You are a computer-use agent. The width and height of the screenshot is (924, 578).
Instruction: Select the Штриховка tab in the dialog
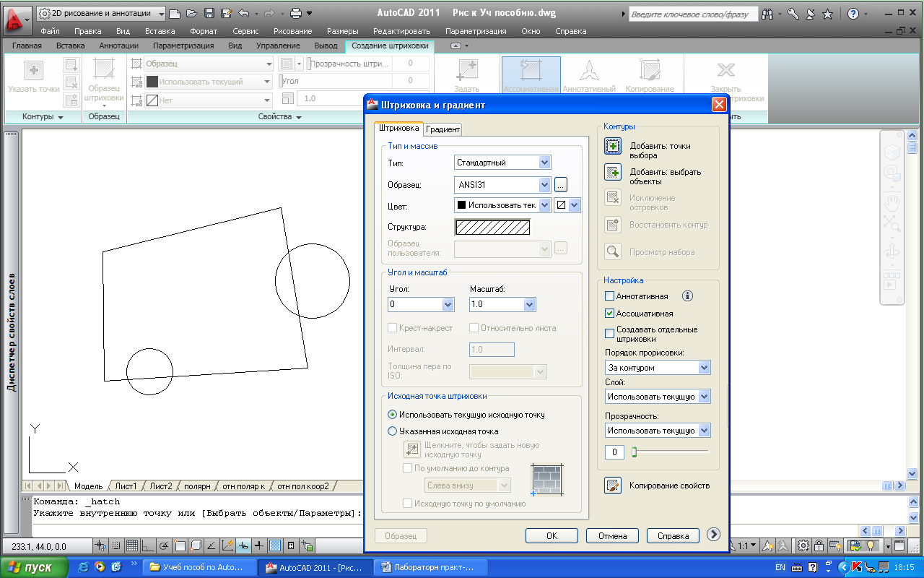click(398, 129)
